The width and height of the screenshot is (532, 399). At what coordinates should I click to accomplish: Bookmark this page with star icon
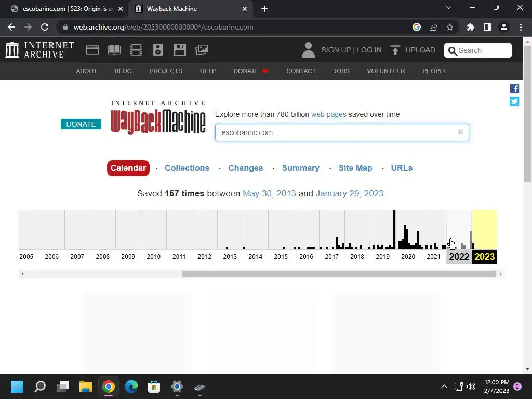tap(449, 27)
